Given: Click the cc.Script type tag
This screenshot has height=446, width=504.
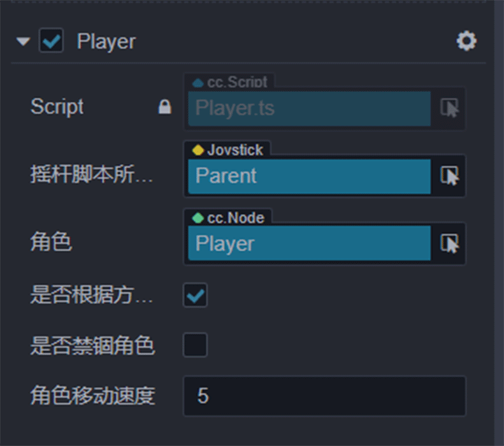Looking at the screenshot, I should (x=229, y=82).
